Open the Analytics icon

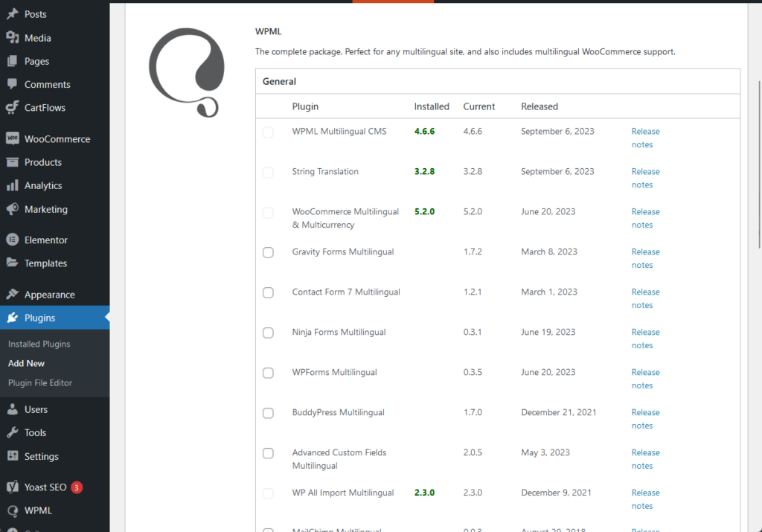[x=13, y=185]
